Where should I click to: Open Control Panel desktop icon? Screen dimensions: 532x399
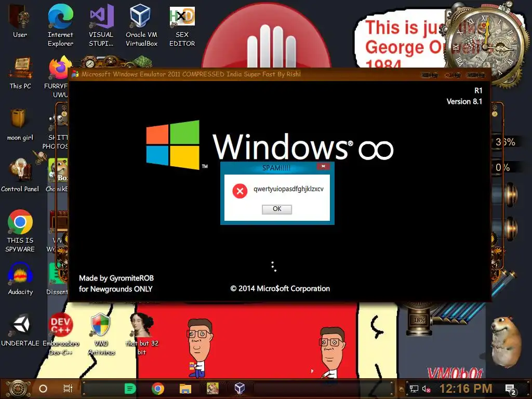(x=20, y=176)
